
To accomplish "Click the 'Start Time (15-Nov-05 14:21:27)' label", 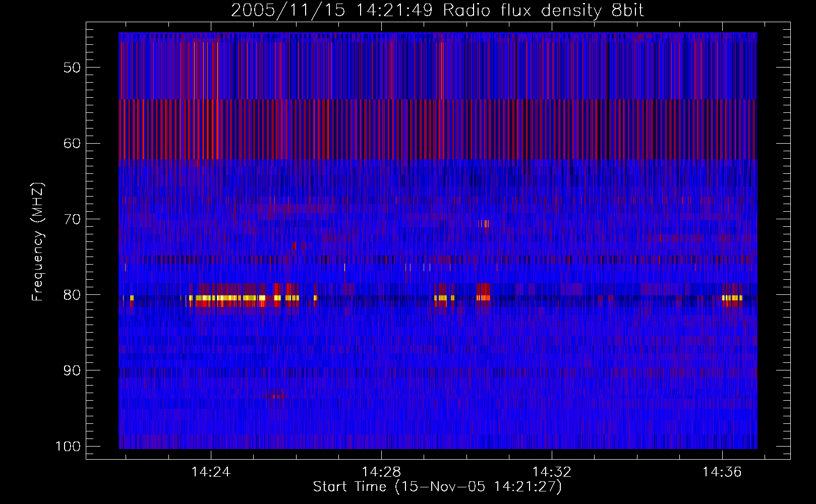I will point(437,487).
